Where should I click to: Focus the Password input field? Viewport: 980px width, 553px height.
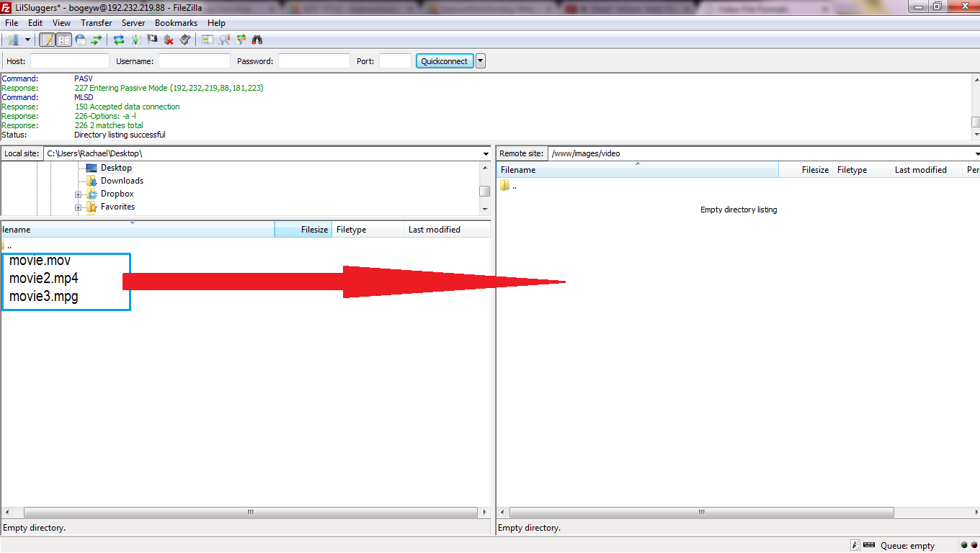point(314,61)
